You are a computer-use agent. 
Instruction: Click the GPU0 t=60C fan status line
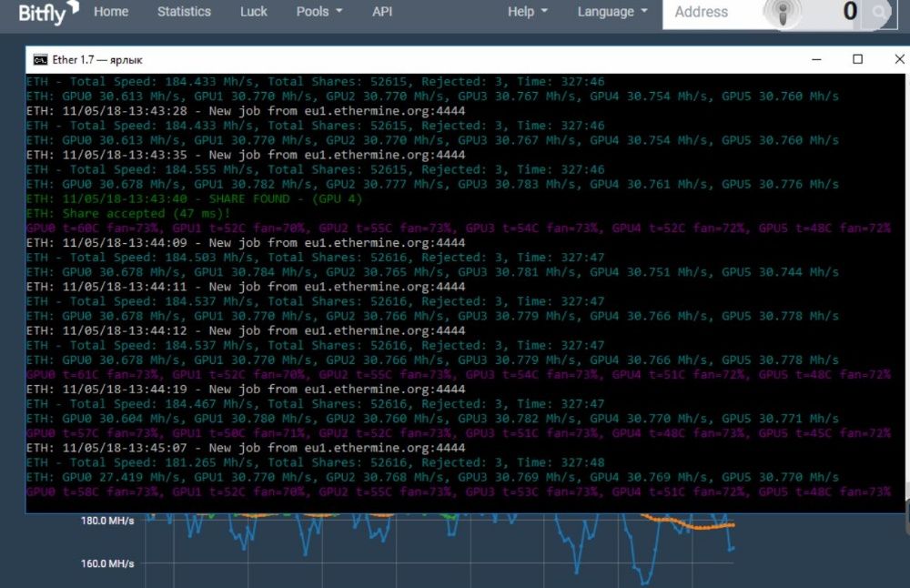click(459, 228)
